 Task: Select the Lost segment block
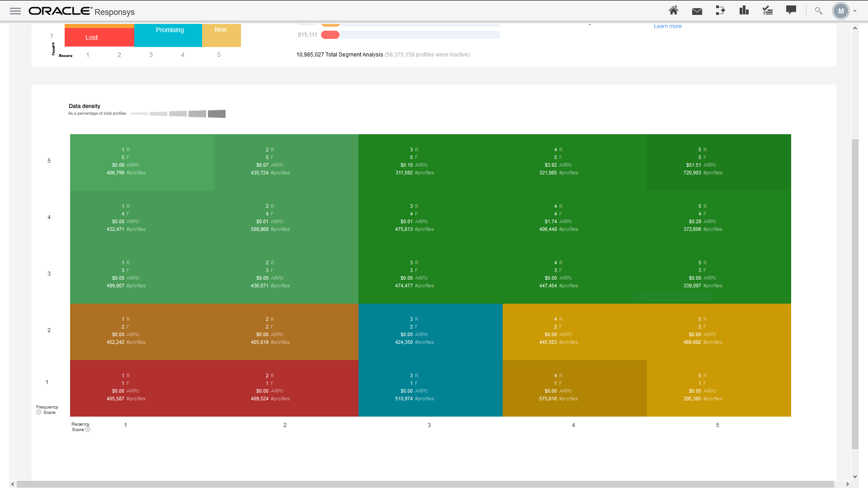pyautogui.click(x=99, y=38)
